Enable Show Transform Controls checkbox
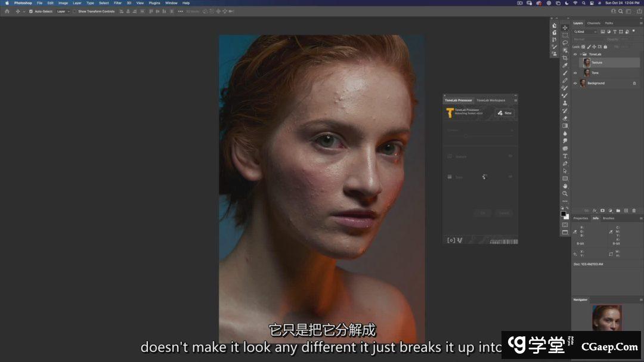Viewport: 644px width, 362px height. (x=75, y=11)
